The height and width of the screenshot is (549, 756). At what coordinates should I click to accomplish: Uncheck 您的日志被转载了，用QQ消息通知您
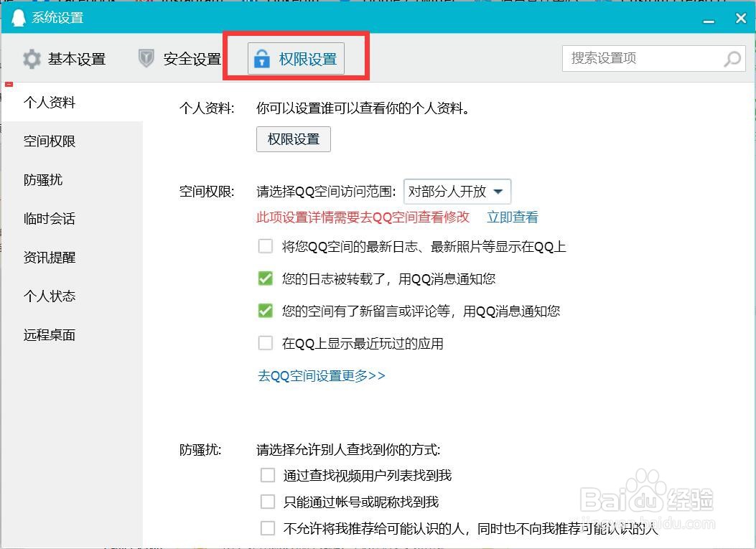pos(265,278)
